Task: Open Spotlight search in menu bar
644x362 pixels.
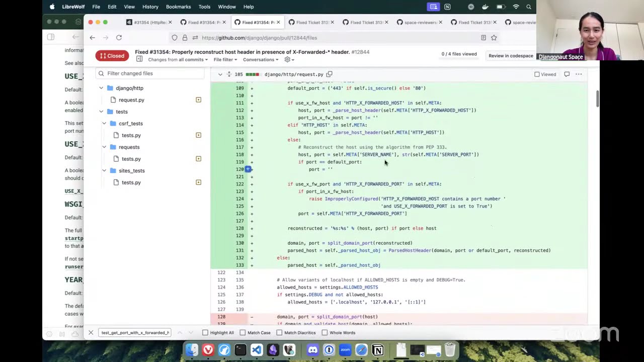Action: [x=529, y=7]
